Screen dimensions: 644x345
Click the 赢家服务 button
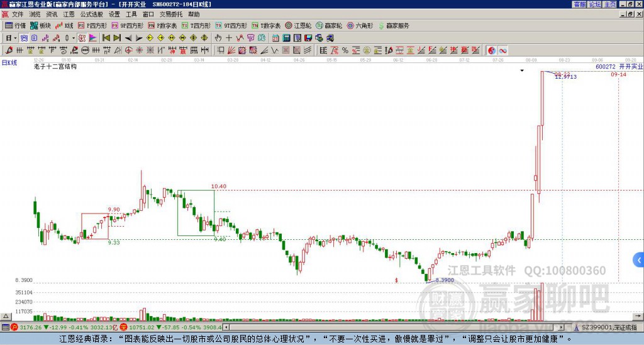click(394, 25)
